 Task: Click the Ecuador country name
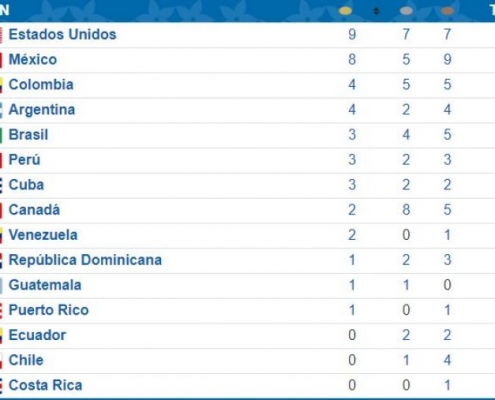point(37,335)
